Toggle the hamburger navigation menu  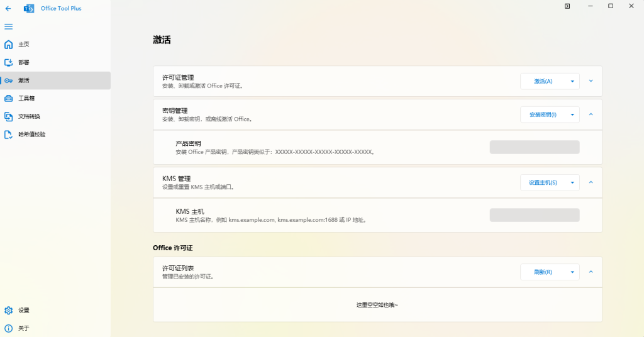(8, 26)
